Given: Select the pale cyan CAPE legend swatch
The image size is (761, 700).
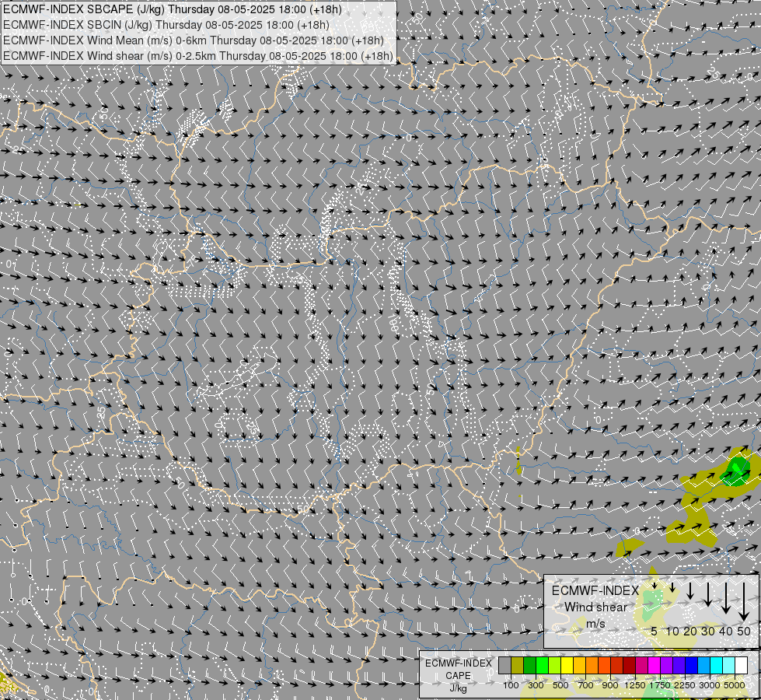Looking at the screenshot, I should pos(729,666).
